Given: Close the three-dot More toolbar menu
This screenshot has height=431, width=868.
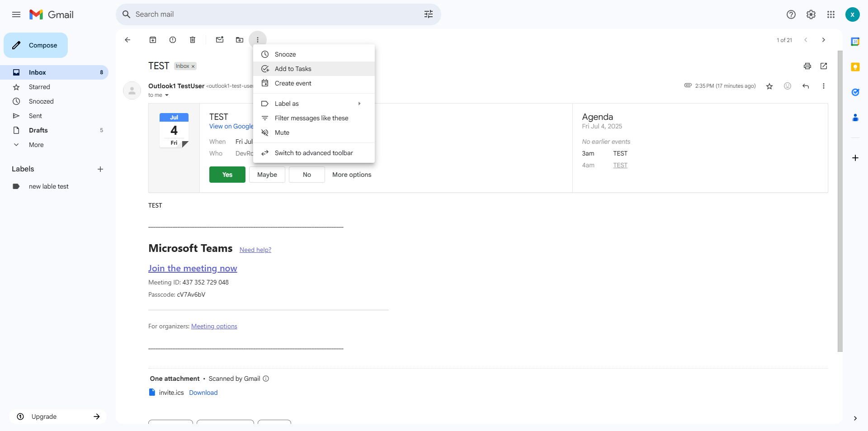Looking at the screenshot, I should (258, 40).
